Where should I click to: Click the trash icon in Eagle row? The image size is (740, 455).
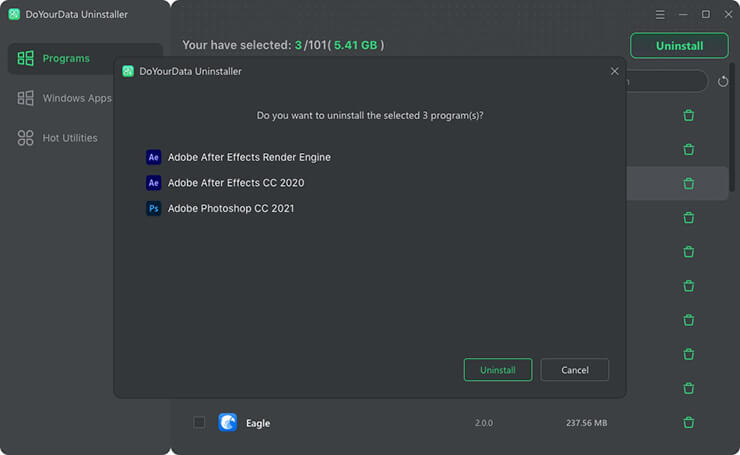point(689,422)
